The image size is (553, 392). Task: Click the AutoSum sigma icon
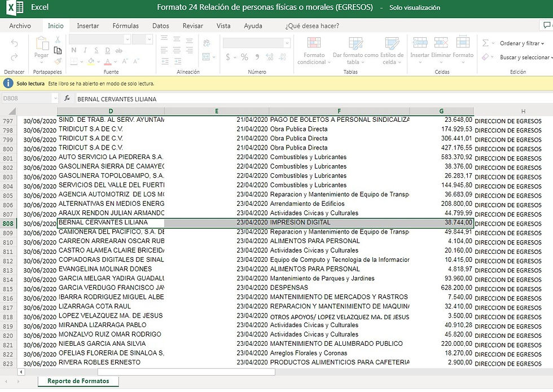486,43
